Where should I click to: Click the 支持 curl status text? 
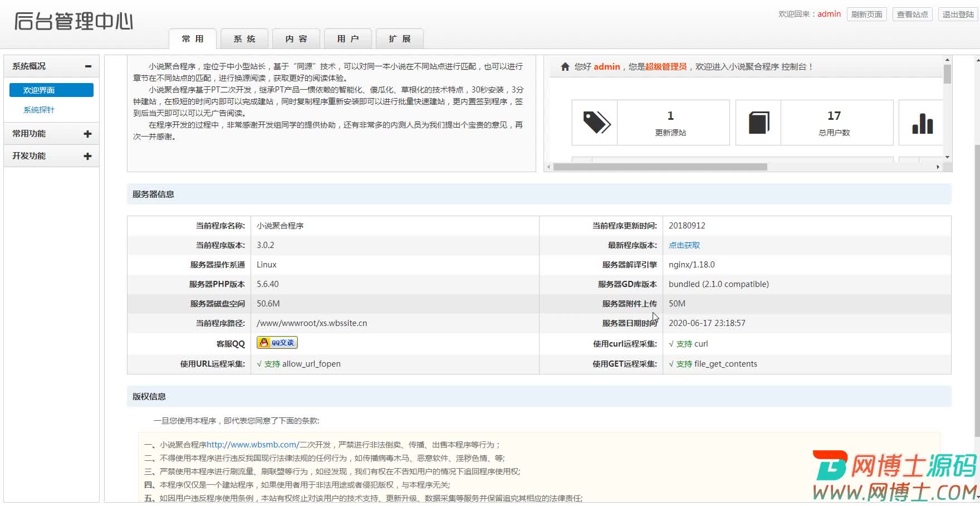(689, 344)
